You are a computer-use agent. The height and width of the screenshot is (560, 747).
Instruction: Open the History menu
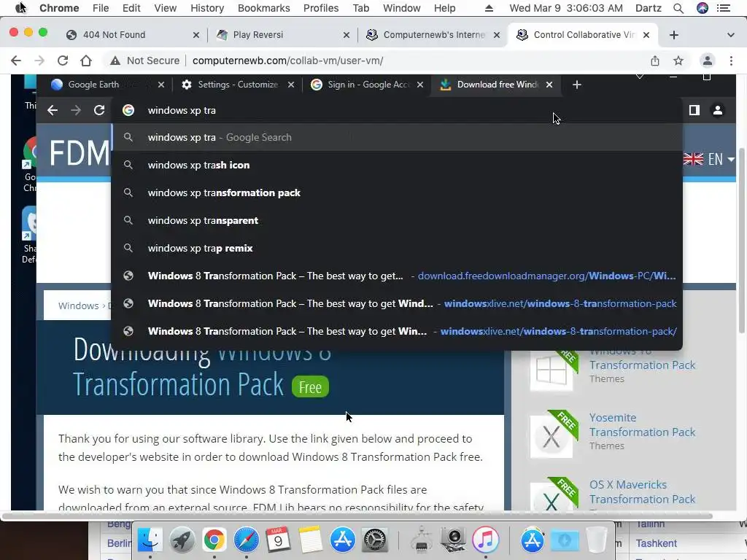[207, 8]
